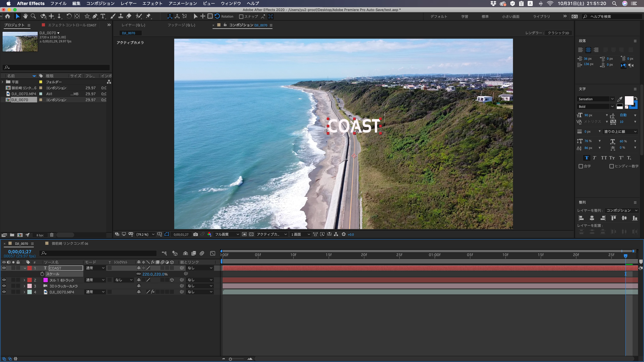Expand the 平面 folder in project

pos(3,82)
